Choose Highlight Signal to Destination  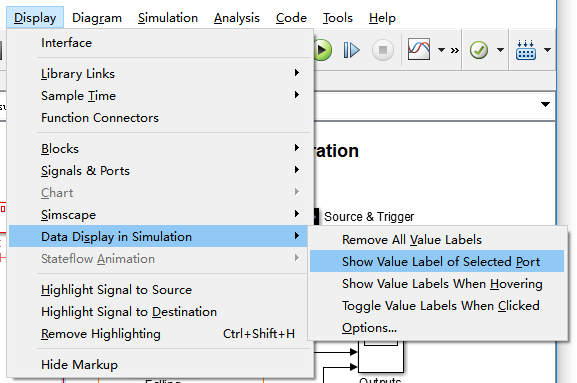coord(159,312)
